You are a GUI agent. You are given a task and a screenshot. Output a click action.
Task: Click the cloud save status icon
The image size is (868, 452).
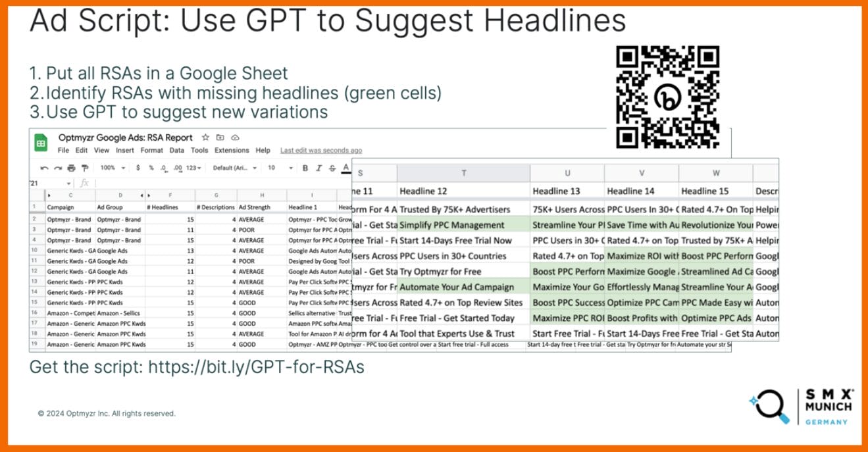tap(235, 138)
